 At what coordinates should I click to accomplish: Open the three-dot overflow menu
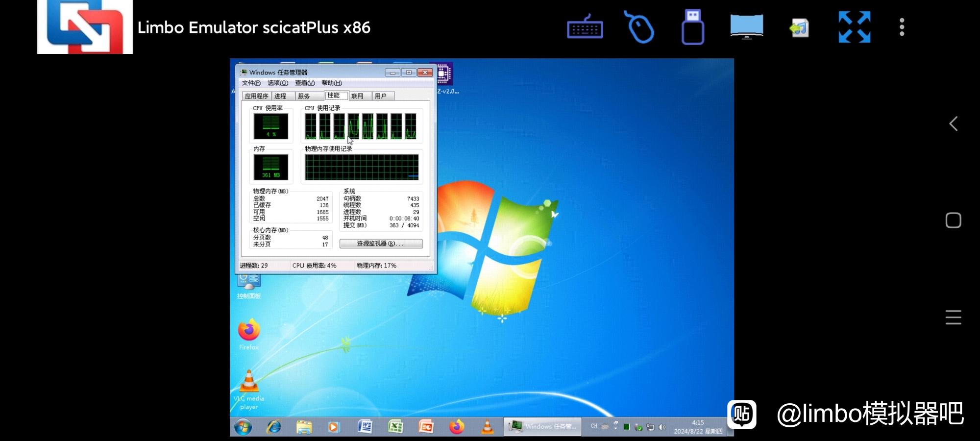[902, 27]
